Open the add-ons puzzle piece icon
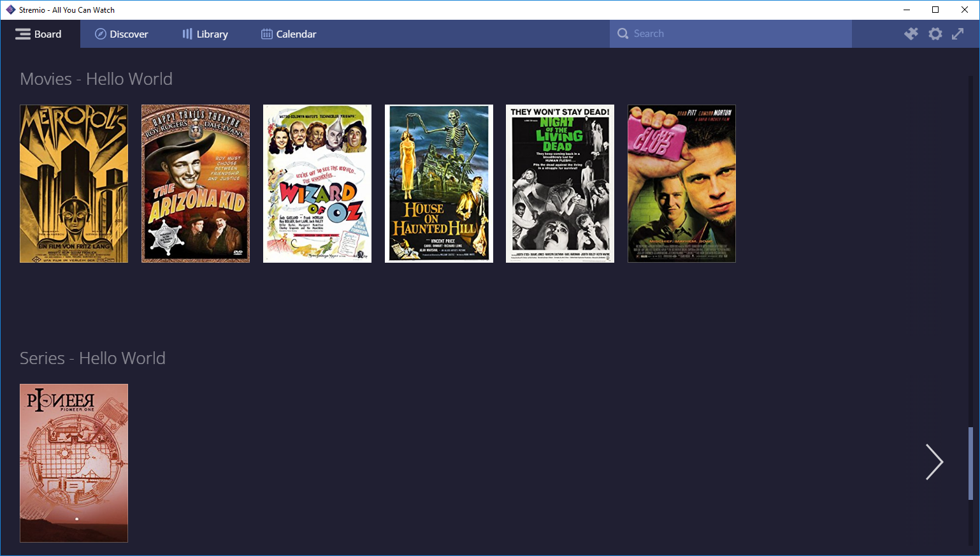Viewport: 980px width, 556px height. tap(911, 34)
